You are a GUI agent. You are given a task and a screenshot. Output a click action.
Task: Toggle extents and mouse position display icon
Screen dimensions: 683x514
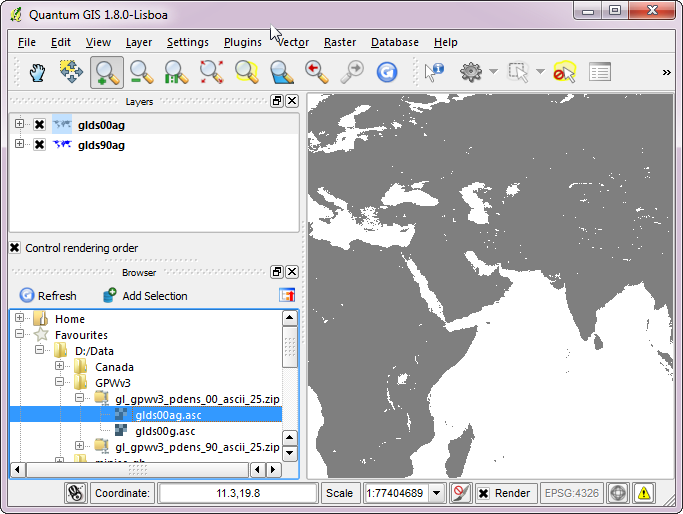point(76,493)
